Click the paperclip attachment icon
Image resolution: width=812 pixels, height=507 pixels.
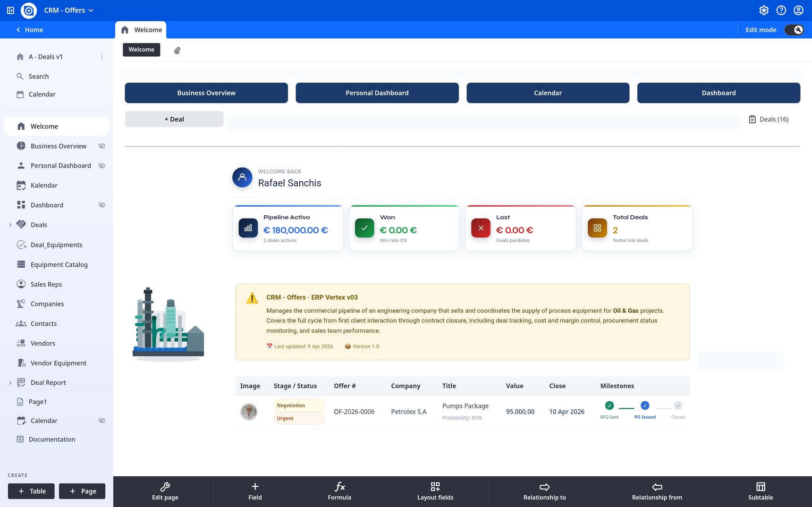pyautogui.click(x=177, y=51)
